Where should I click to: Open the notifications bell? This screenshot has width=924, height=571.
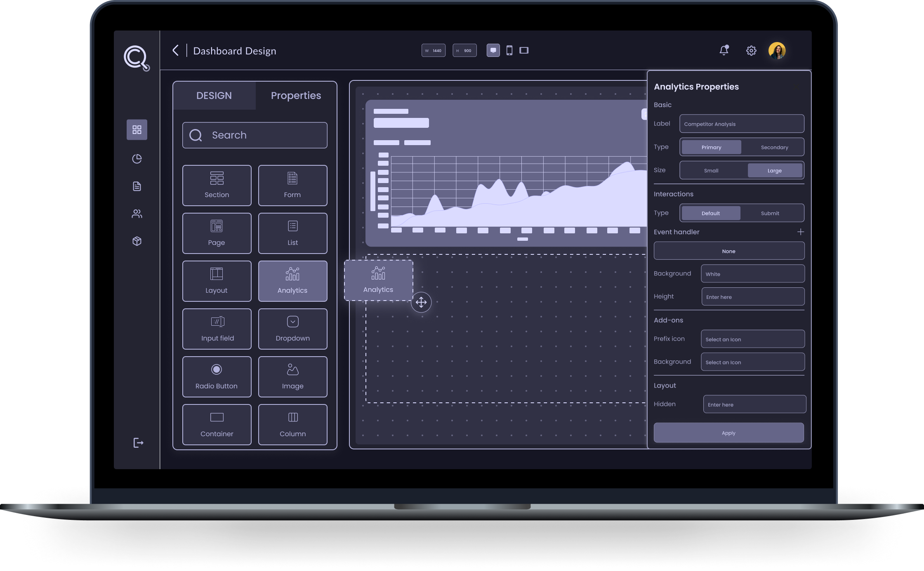click(724, 50)
